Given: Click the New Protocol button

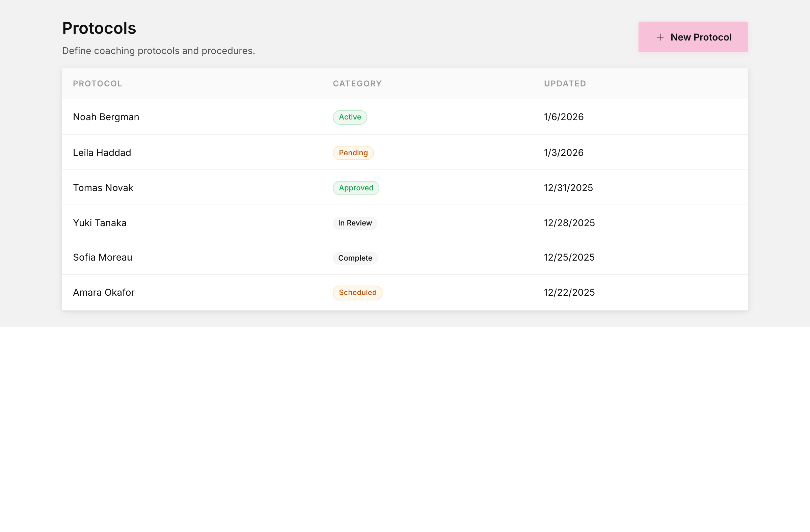Looking at the screenshot, I should tap(693, 37).
